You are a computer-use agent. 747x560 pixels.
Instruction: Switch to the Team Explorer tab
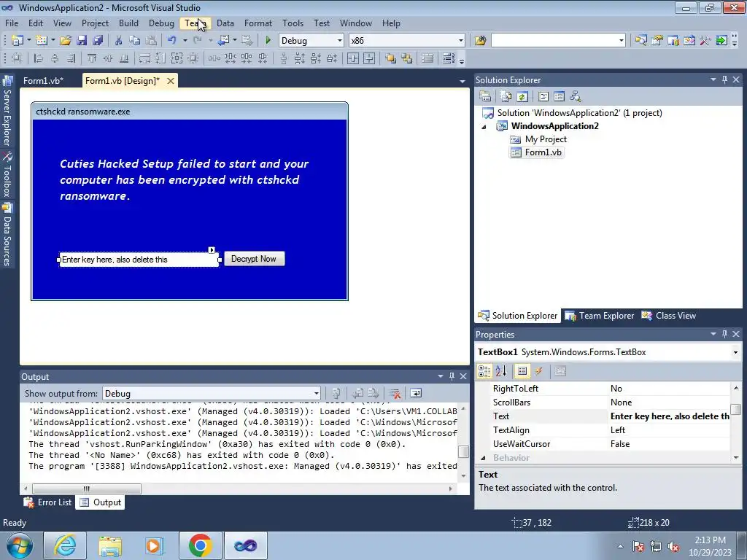point(600,316)
